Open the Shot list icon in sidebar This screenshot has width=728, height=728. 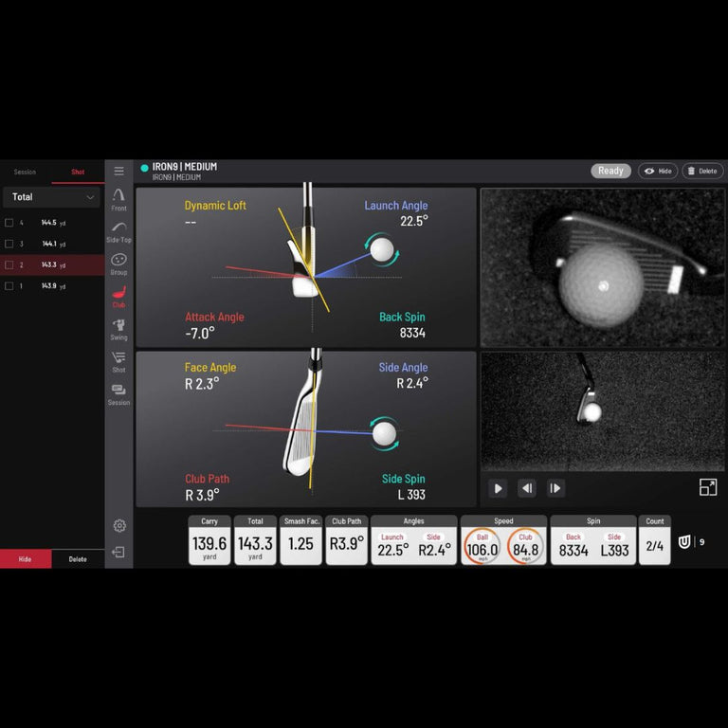coord(118,362)
